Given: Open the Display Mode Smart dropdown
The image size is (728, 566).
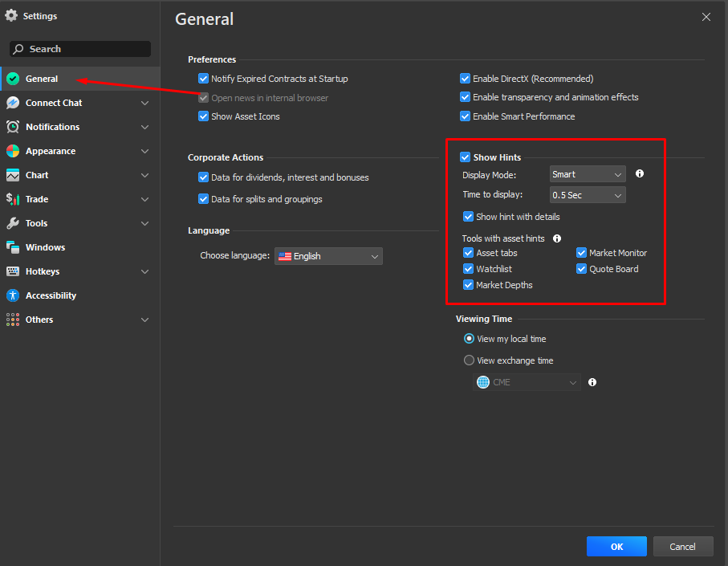Looking at the screenshot, I should click(588, 174).
